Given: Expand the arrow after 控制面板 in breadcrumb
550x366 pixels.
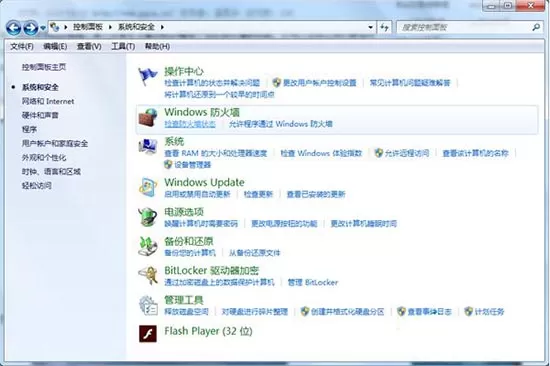Looking at the screenshot, I should tap(110, 27).
